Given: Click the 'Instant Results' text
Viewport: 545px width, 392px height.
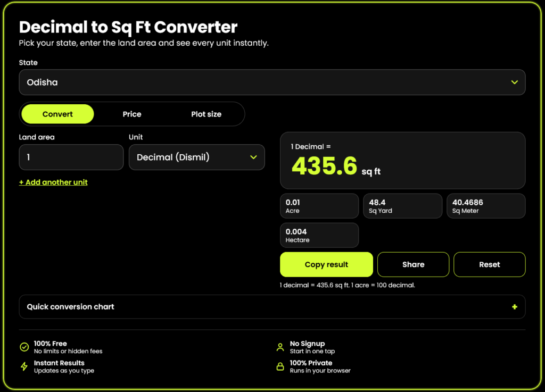Looking at the screenshot, I should click(59, 363).
